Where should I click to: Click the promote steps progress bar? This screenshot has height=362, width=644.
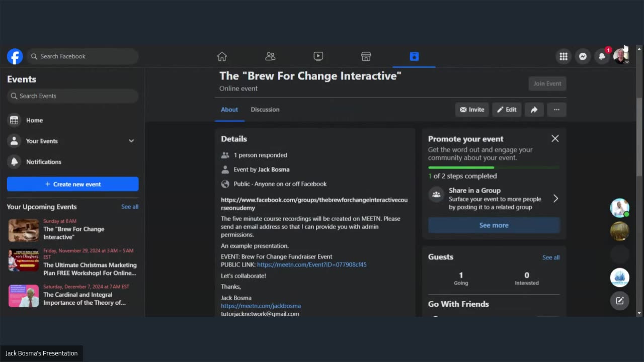pyautogui.click(x=494, y=167)
